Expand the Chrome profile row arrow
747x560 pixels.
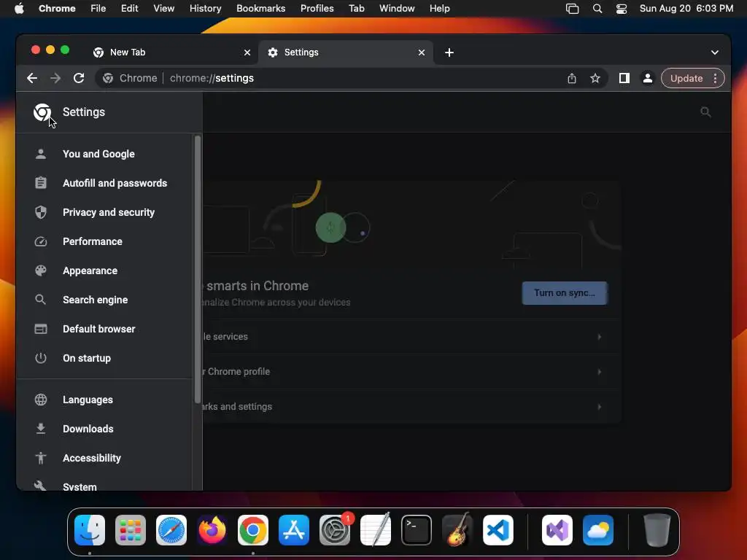pyautogui.click(x=600, y=371)
